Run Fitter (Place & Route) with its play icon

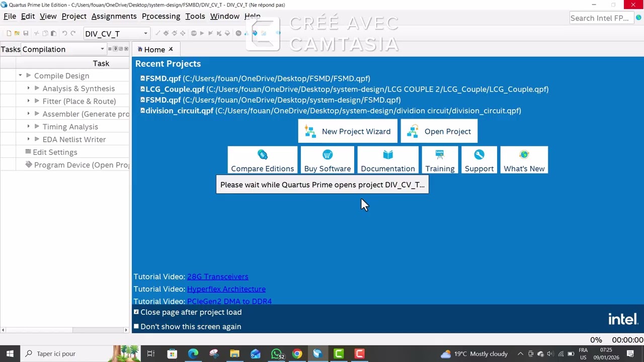[37, 101]
